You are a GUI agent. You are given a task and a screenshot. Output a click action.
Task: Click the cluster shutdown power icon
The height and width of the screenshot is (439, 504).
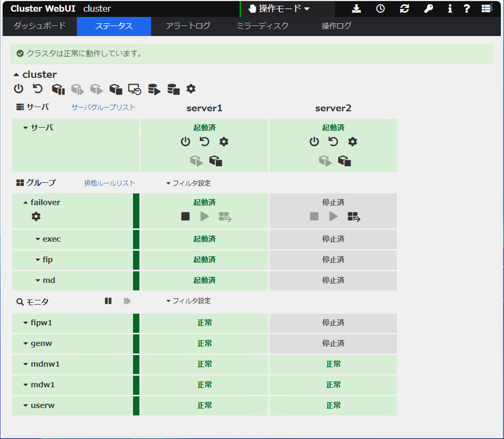[19, 89]
